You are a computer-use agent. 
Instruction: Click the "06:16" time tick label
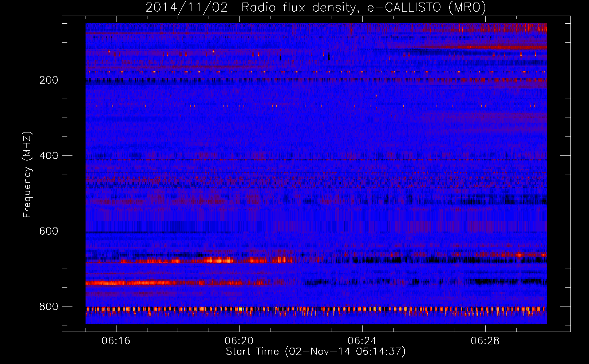pos(116,341)
